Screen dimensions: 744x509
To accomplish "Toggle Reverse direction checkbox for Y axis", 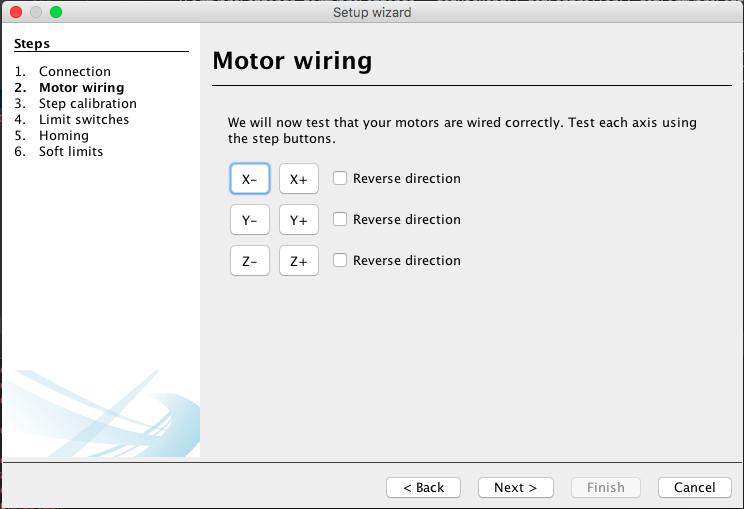I will 340,219.
